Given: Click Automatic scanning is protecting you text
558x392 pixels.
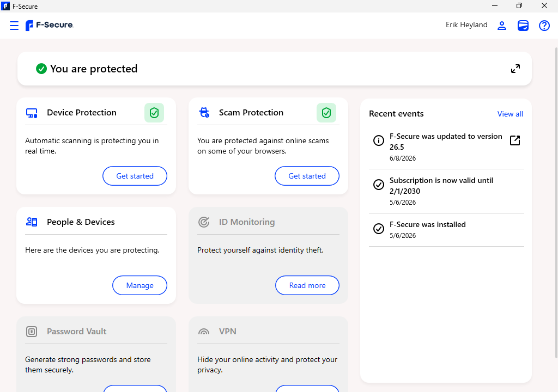Looking at the screenshot, I should pyautogui.click(x=92, y=146).
